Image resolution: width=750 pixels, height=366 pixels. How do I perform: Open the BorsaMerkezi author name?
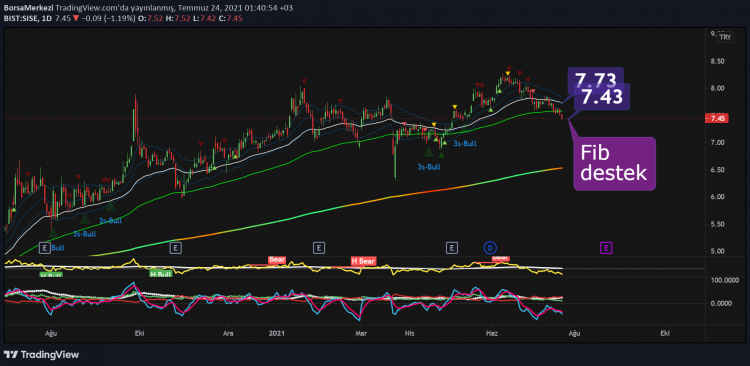(28, 8)
